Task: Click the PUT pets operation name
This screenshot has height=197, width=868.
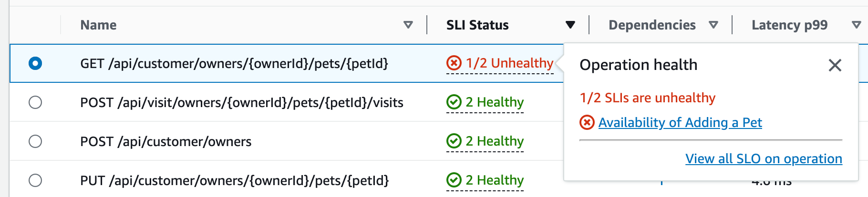Action: tap(234, 180)
